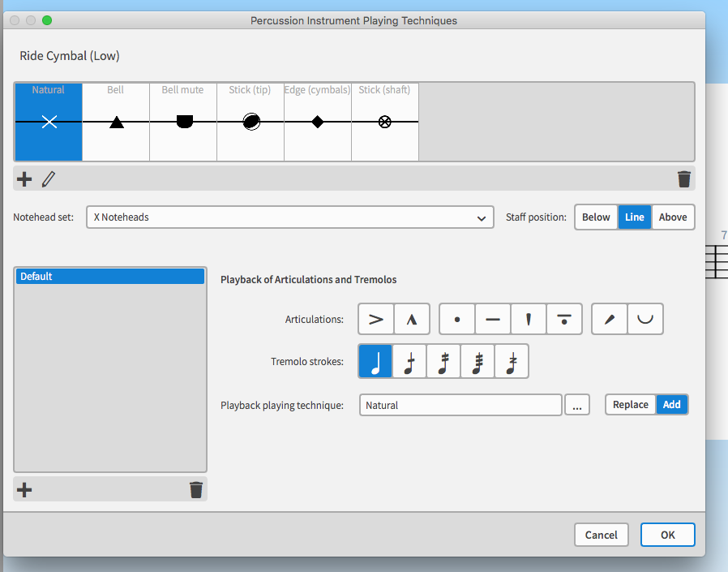Set staff position to Above
This screenshot has height=572, width=728.
pos(672,217)
